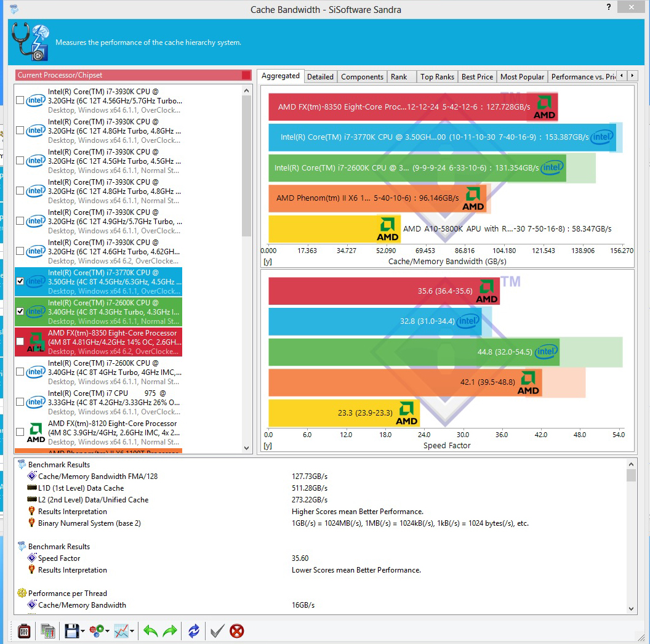The width and height of the screenshot is (650, 644).
Task: Open the Best Price tab
Action: tap(477, 77)
